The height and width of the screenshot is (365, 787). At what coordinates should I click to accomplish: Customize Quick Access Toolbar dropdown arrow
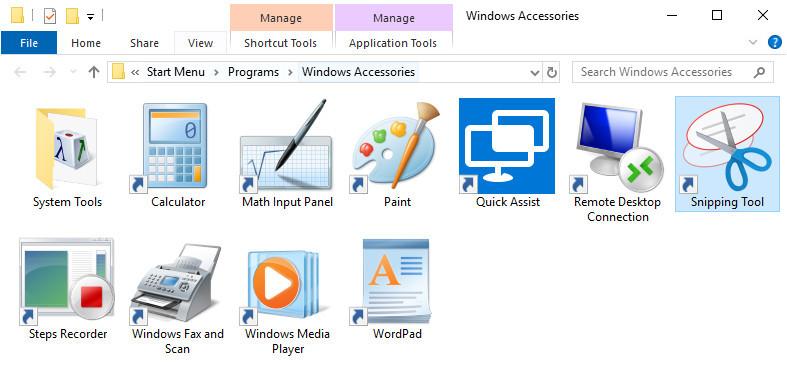click(90, 17)
